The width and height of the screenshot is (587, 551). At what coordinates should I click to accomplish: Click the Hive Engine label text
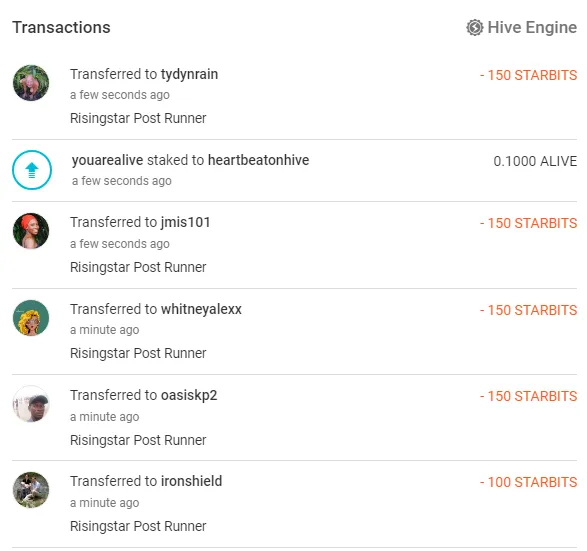coord(532,28)
